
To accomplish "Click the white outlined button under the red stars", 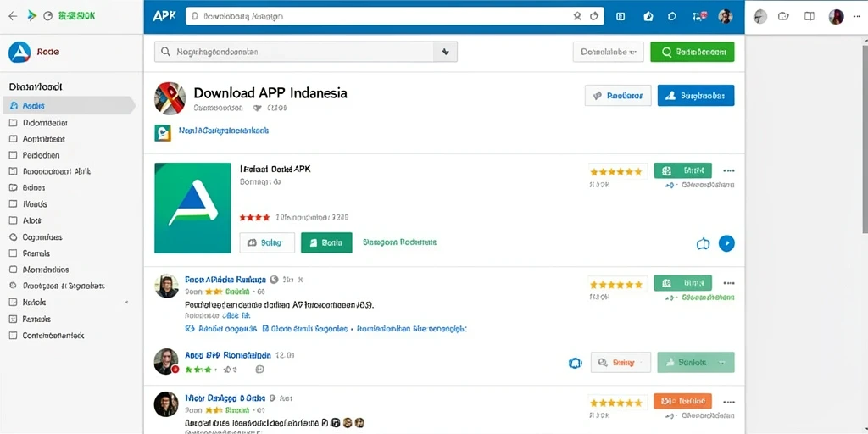I will click(267, 242).
